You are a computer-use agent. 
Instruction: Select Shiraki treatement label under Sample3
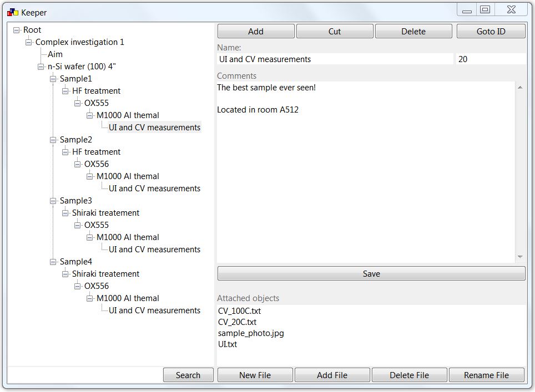(x=105, y=213)
